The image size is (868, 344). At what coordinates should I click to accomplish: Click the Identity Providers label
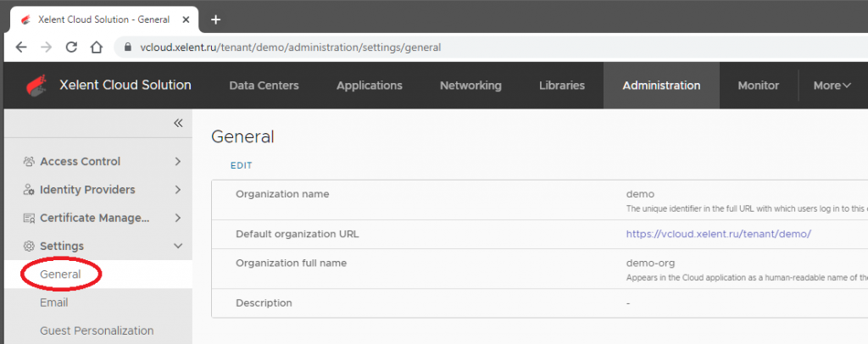click(87, 190)
